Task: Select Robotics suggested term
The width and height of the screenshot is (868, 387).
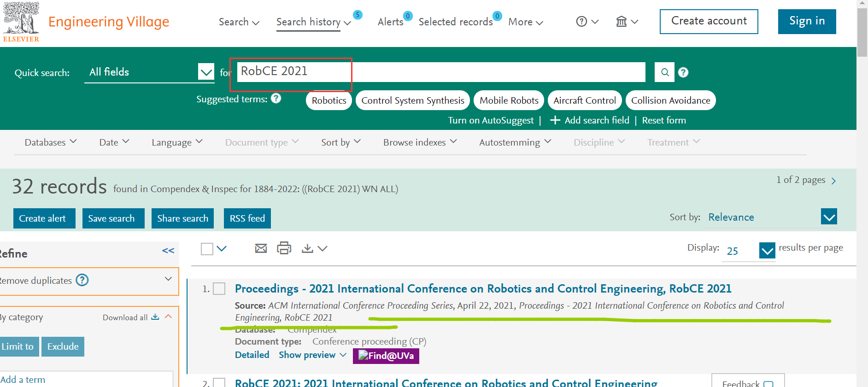Action: pyautogui.click(x=329, y=100)
